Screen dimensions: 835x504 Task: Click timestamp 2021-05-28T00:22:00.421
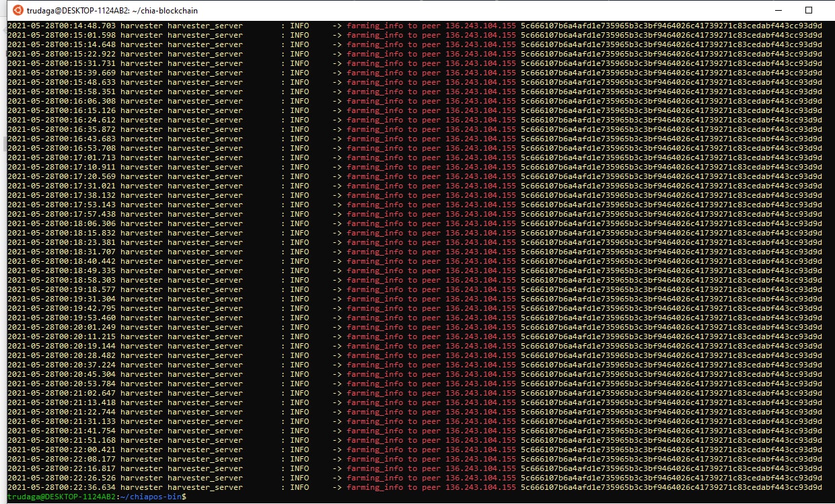(61, 449)
